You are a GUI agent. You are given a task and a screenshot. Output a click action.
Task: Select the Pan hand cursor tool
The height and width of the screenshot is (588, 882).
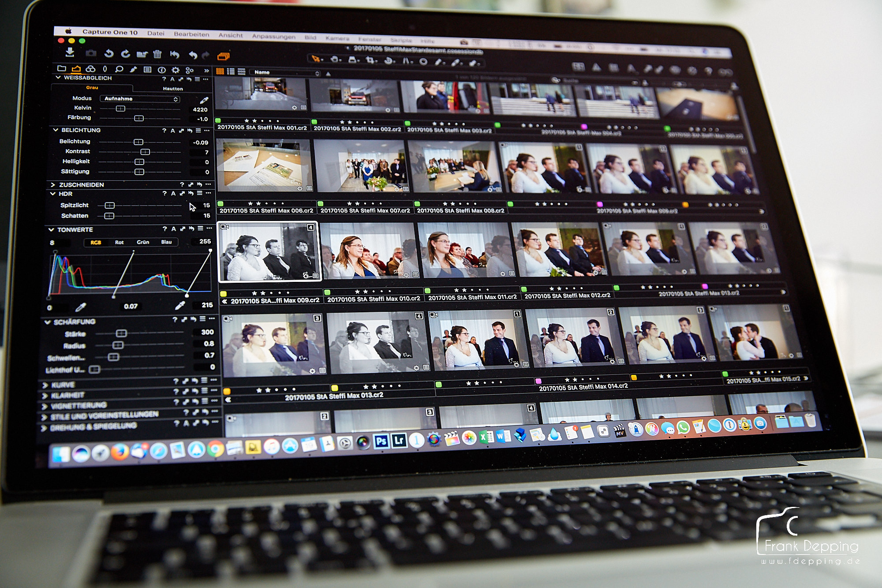click(335, 59)
